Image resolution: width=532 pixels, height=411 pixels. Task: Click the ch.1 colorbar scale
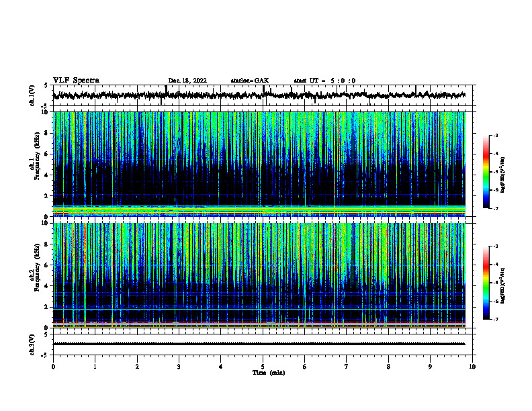[x=486, y=172]
